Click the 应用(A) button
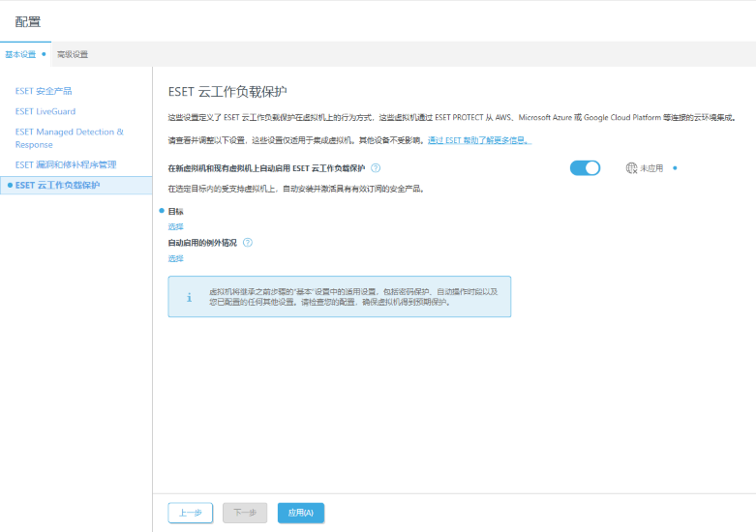The height and width of the screenshot is (532, 756). coord(301,513)
